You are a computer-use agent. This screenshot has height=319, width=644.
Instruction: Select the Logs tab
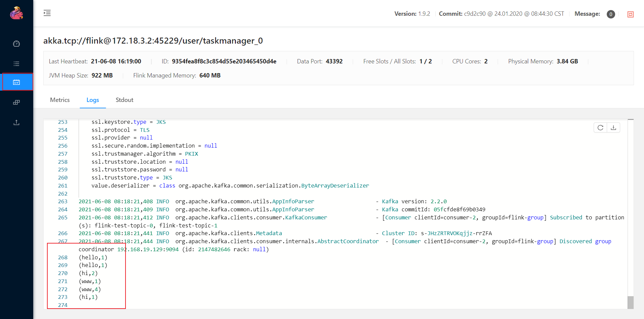tap(93, 100)
